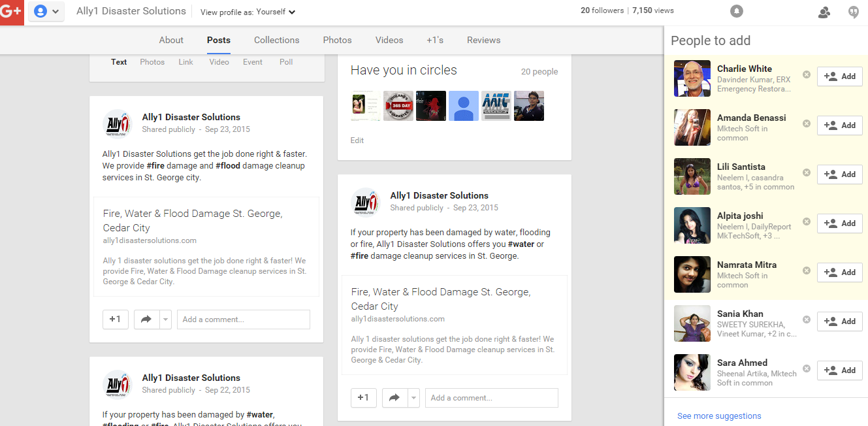Choose Link post type
868x426 pixels.
(185, 62)
